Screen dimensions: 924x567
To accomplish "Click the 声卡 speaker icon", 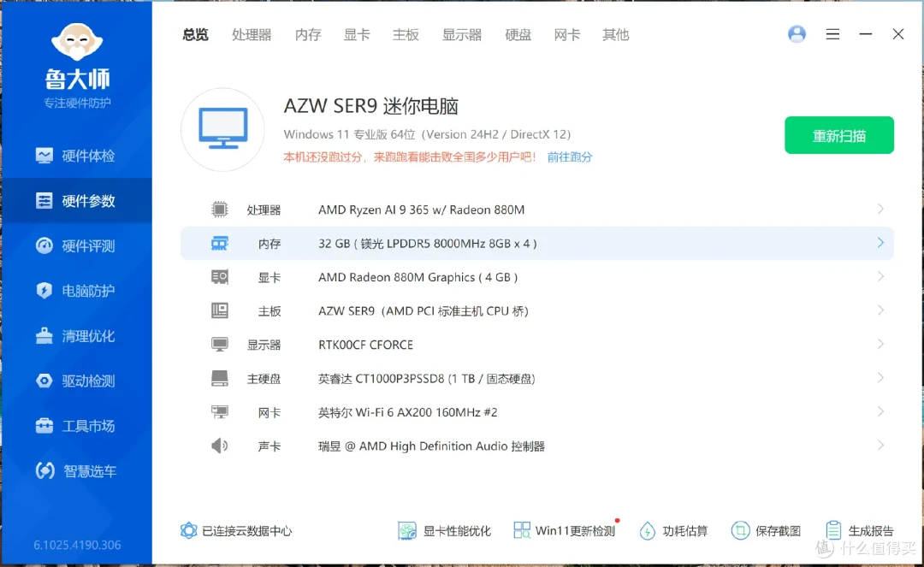I will click(220, 446).
